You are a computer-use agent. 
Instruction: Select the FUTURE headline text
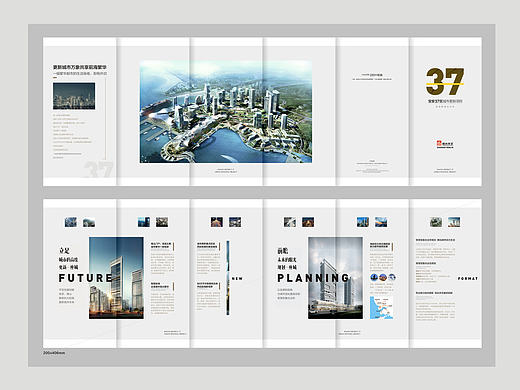click(85, 278)
